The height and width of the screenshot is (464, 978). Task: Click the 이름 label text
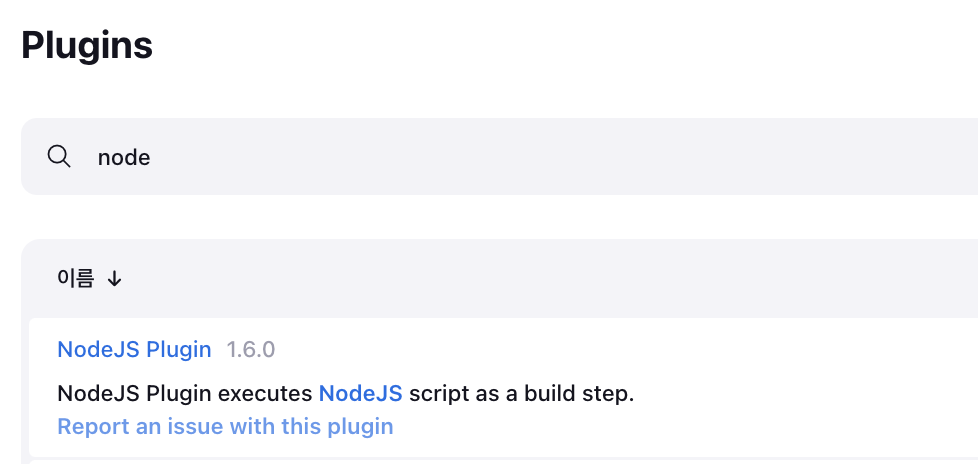75,279
